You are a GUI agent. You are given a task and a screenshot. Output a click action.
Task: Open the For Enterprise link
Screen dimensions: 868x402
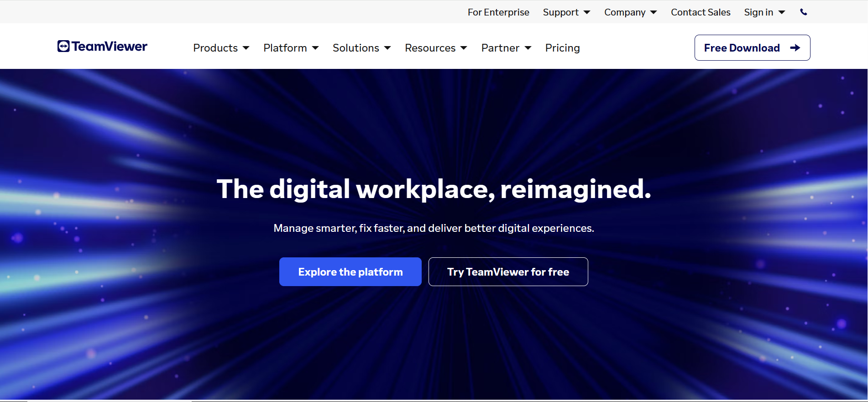click(x=498, y=12)
